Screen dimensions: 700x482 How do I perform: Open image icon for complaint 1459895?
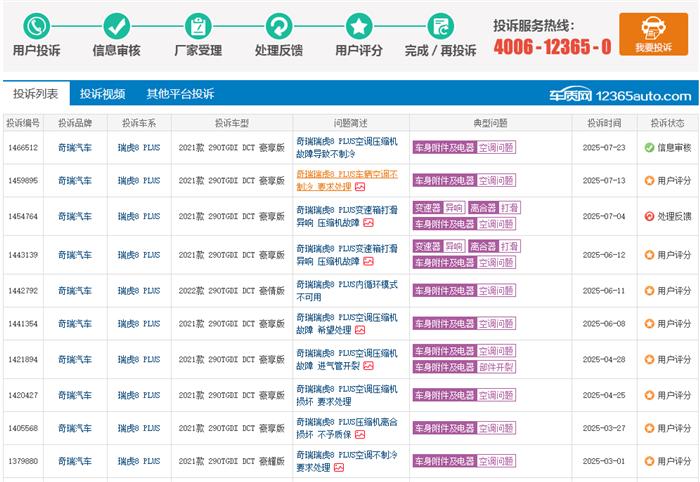tap(362, 187)
